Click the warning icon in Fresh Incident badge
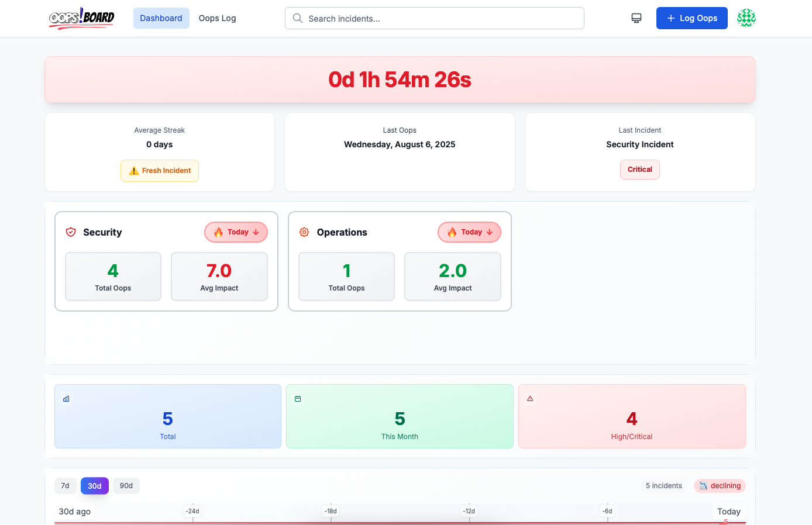Screen dimensions: 812x525 [134, 171]
